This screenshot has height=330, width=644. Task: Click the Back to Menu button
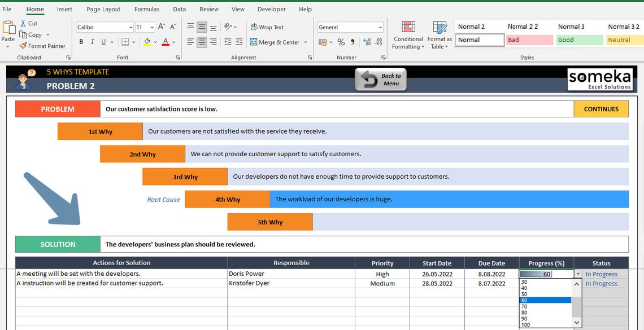[380, 79]
